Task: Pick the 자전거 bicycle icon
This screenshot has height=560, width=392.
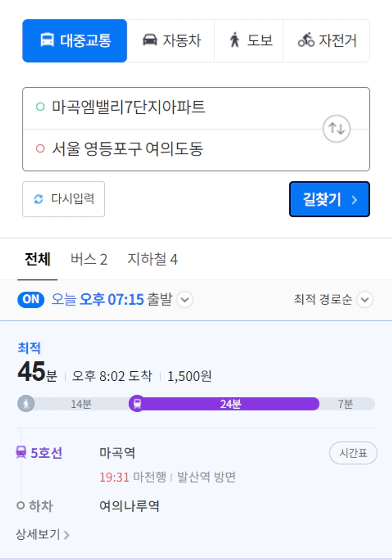Action: coord(306,40)
